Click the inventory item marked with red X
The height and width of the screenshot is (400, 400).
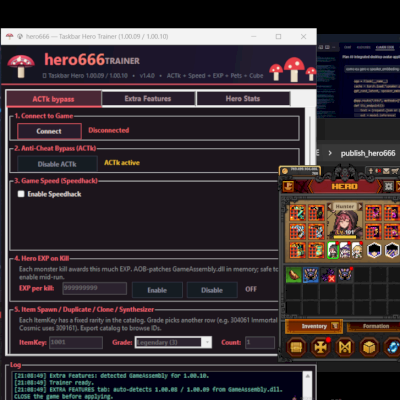click(328, 275)
